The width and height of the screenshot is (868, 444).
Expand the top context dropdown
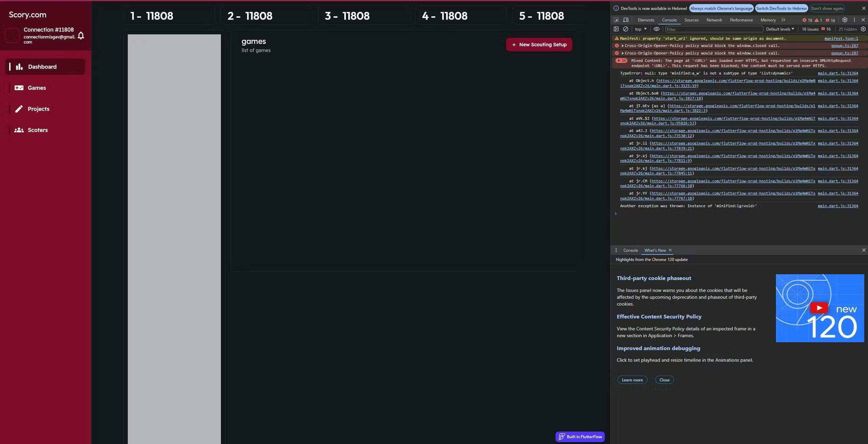[641, 29]
